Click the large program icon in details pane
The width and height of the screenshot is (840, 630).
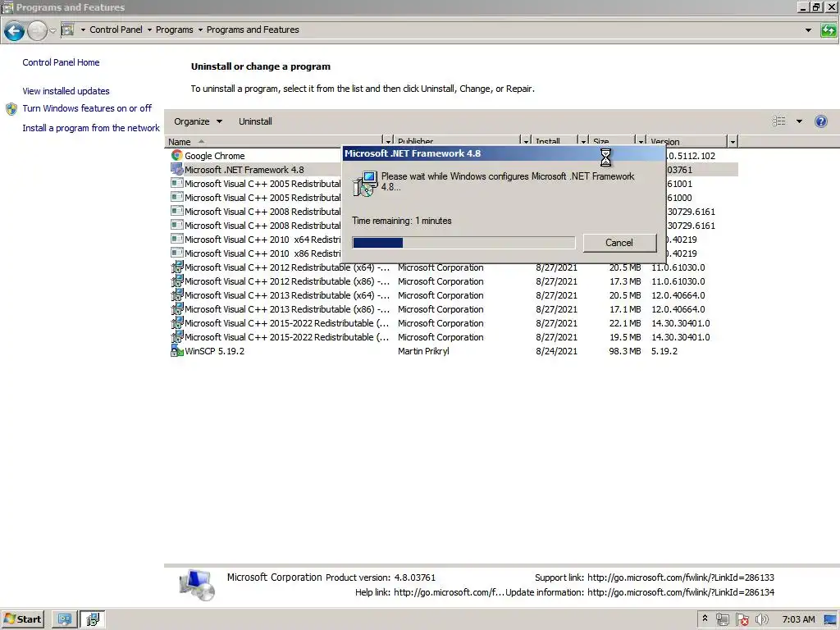198,584
